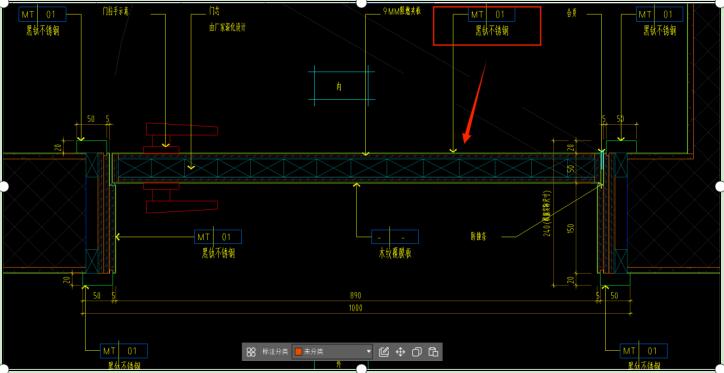Select the move arrows icon
724x373 pixels.
click(400, 352)
